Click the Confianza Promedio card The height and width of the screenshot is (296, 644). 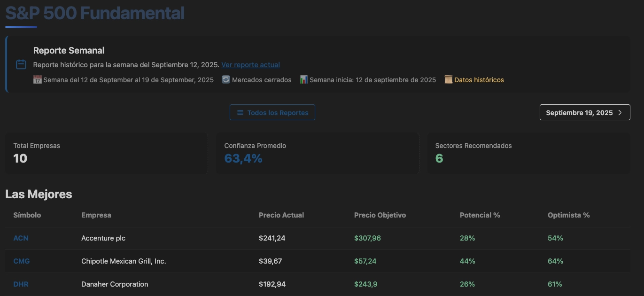point(317,153)
